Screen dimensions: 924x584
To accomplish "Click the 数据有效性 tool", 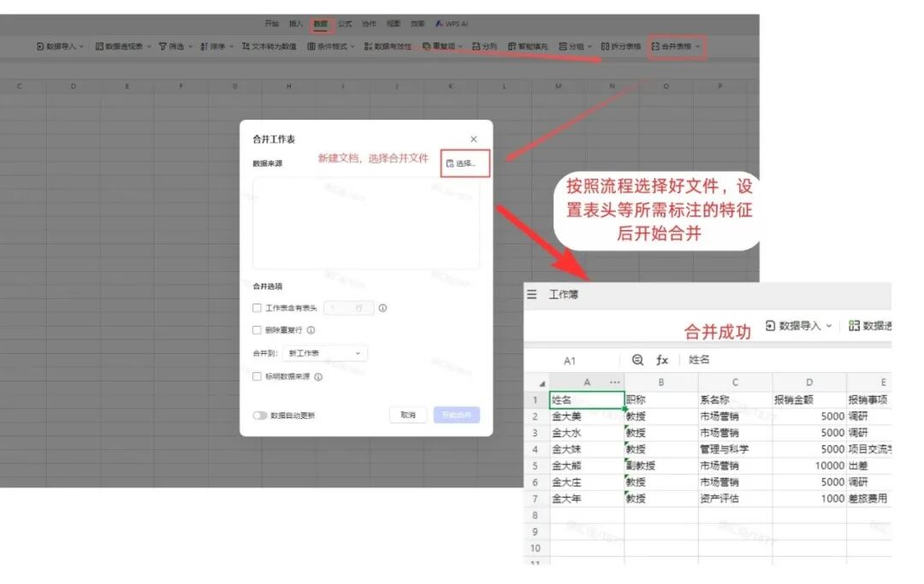I will [388, 46].
